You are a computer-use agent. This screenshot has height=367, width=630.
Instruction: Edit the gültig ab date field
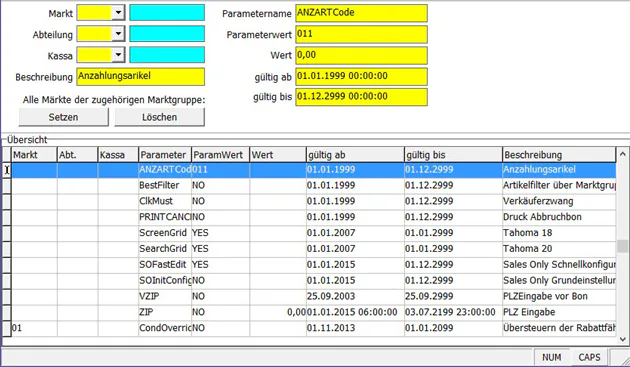click(x=361, y=76)
